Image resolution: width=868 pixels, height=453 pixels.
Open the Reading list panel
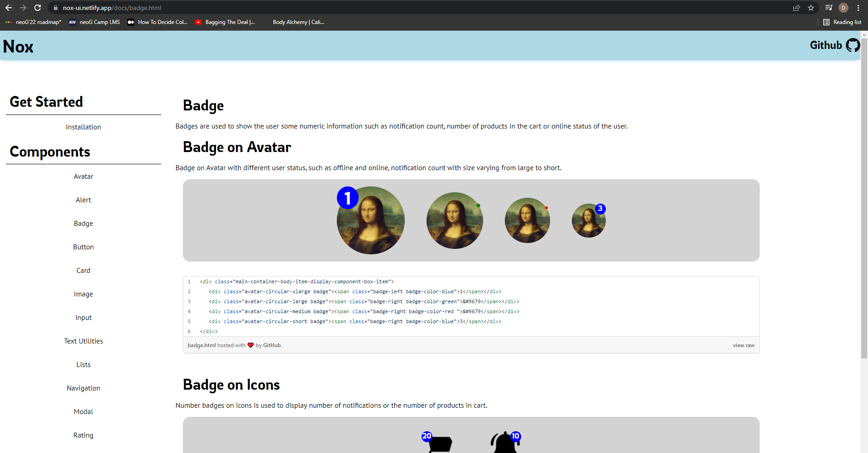842,22
